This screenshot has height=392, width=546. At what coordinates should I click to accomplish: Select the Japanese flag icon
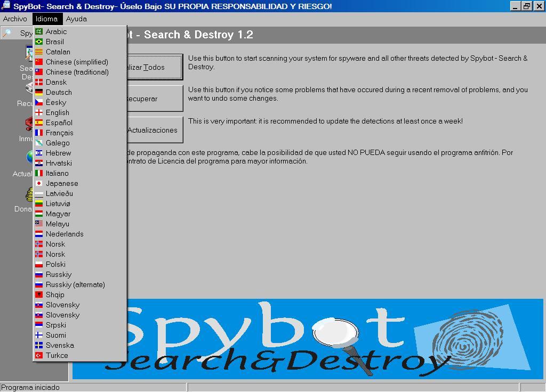[x=39, y=183]
